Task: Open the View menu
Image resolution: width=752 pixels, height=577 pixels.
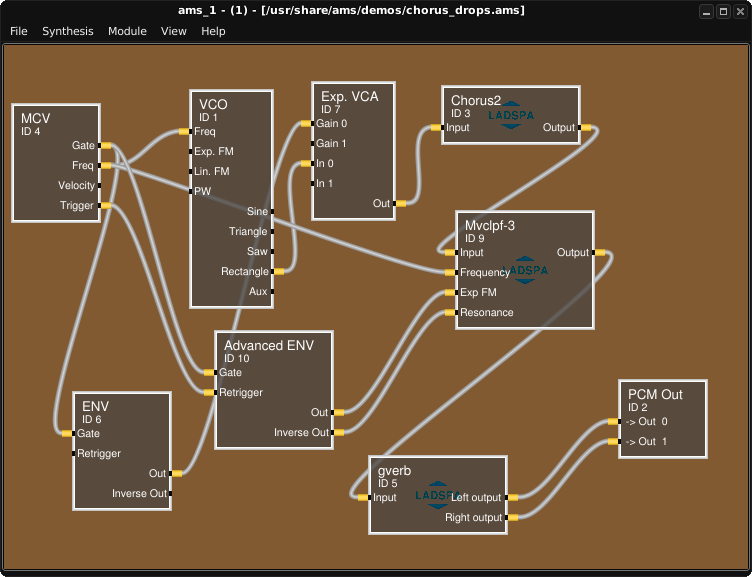Action: [174, 31]
